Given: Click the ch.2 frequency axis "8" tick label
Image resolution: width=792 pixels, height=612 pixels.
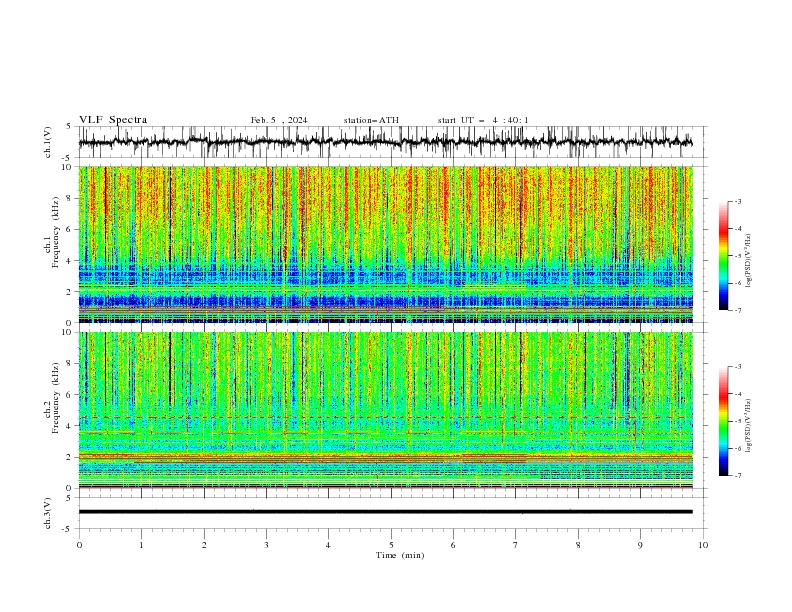Looking at the screenshot, I should pos(70,364).
